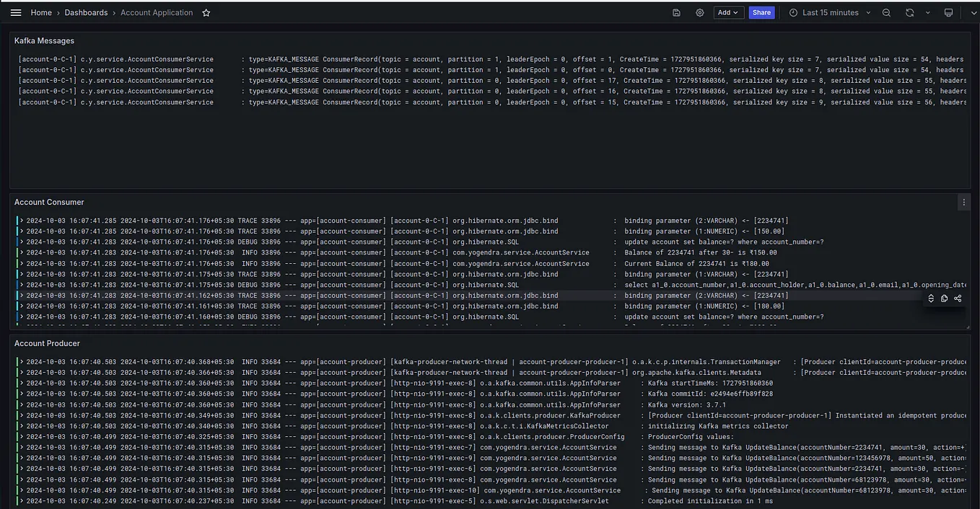
Task: Toggle the favorite star for Account Application
Action: tap(206, 12)
